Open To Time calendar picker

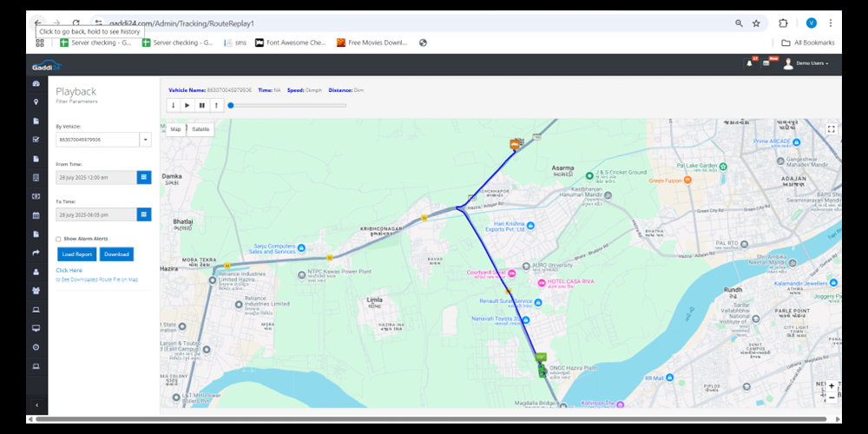[x=144, y=214]
